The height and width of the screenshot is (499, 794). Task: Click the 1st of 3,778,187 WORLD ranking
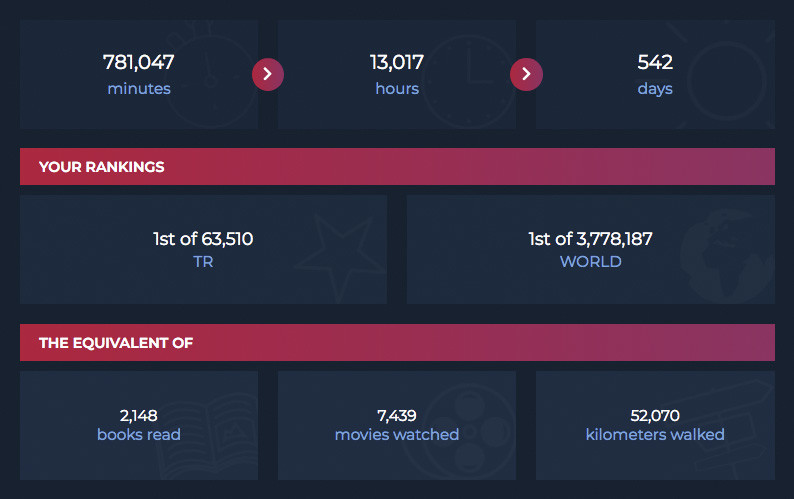click(x=590, y=250)
